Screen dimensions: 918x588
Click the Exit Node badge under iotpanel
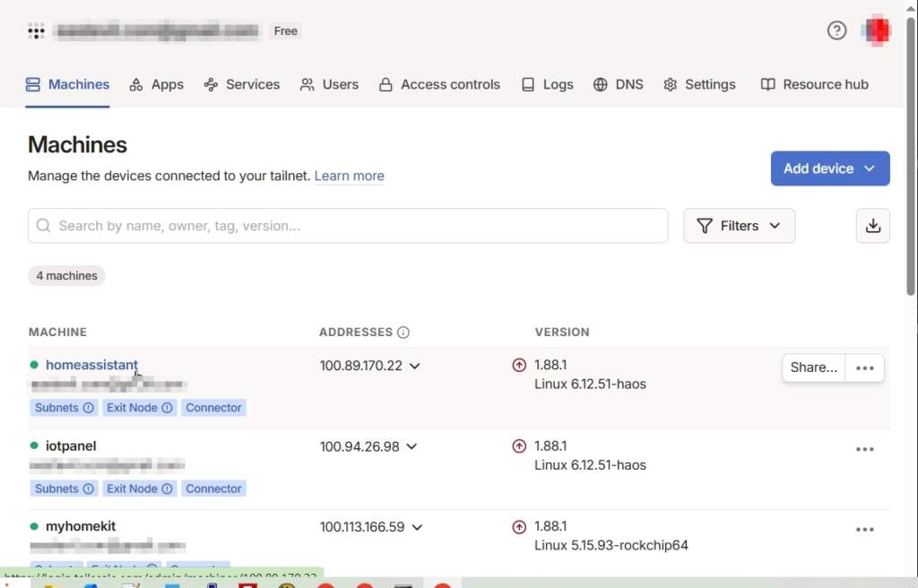[x=139, y=489]
